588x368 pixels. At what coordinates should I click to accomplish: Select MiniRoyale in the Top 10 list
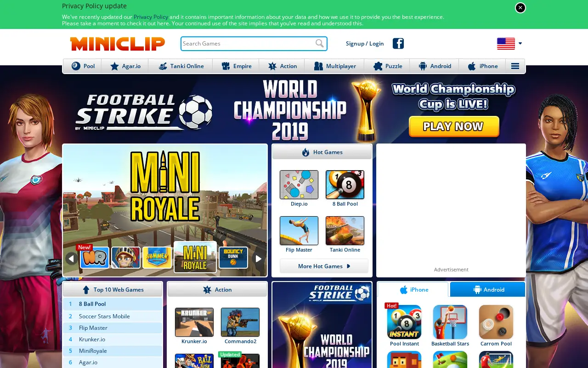coord(113,351)
